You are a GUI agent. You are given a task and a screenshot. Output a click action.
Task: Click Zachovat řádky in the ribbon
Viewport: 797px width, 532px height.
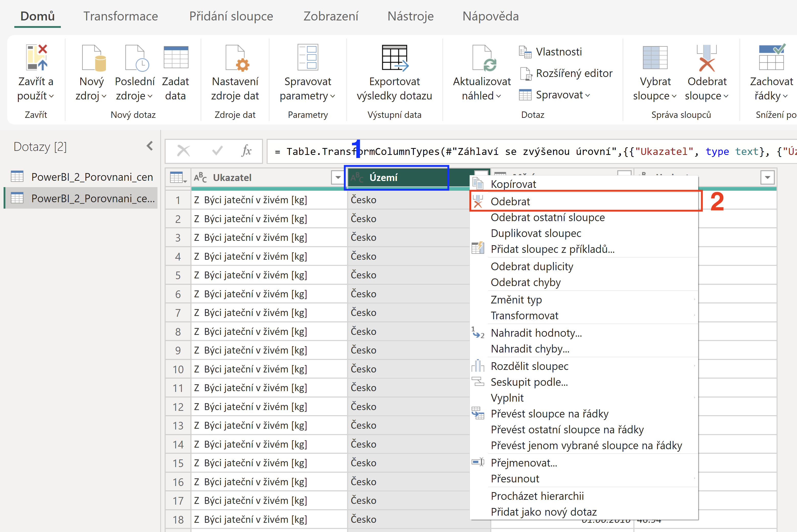(771, 73)
